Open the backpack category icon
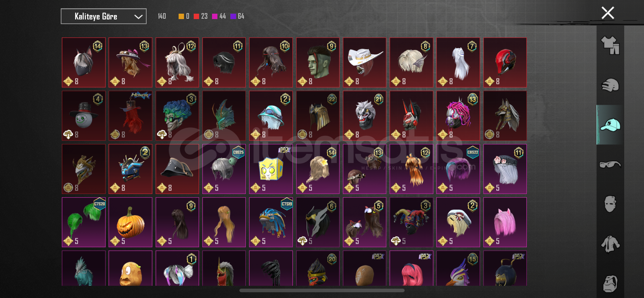This screenshot has width=644, height=298. (x=610, y=284)
